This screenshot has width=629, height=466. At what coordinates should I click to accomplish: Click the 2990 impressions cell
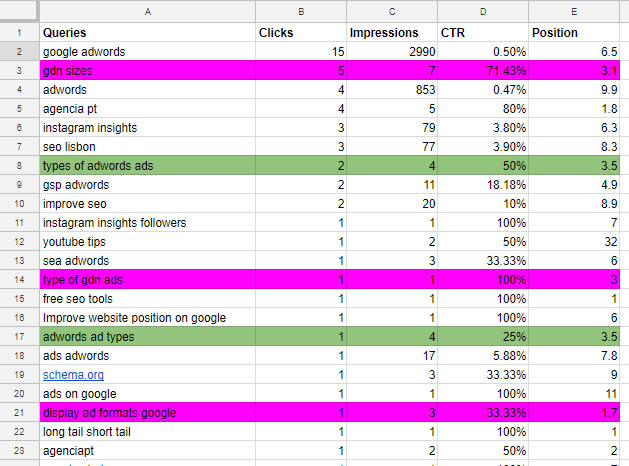pyautogui.click(x=392, y=52)
